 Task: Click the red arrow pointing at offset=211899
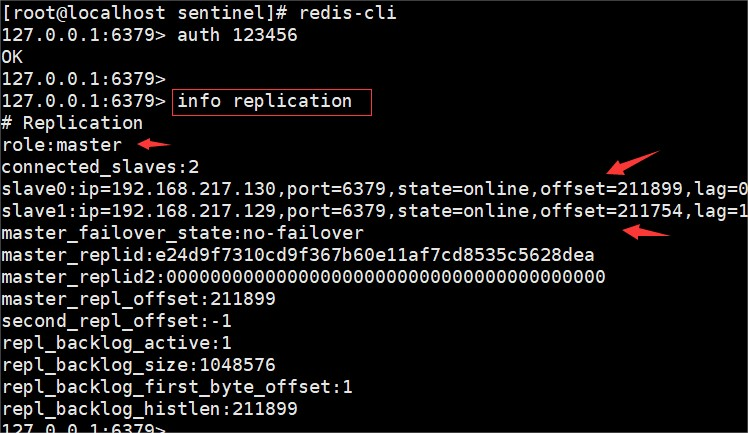point(632,162)
